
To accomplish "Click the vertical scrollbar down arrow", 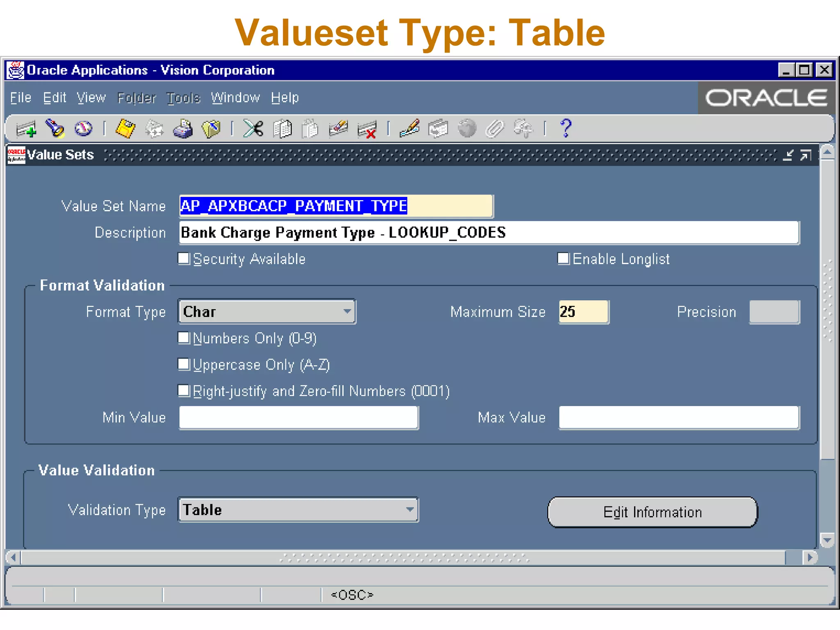I will point(827,540).
